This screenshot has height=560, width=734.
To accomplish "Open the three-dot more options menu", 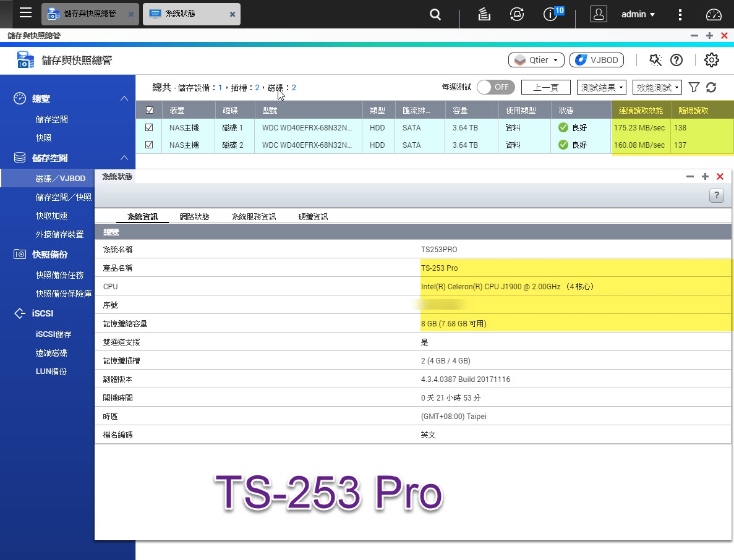I will coord(680,14).
